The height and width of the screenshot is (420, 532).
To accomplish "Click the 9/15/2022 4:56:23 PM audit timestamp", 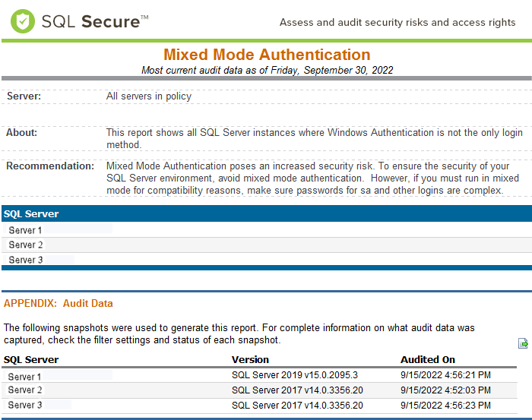I will coord(445,405).
